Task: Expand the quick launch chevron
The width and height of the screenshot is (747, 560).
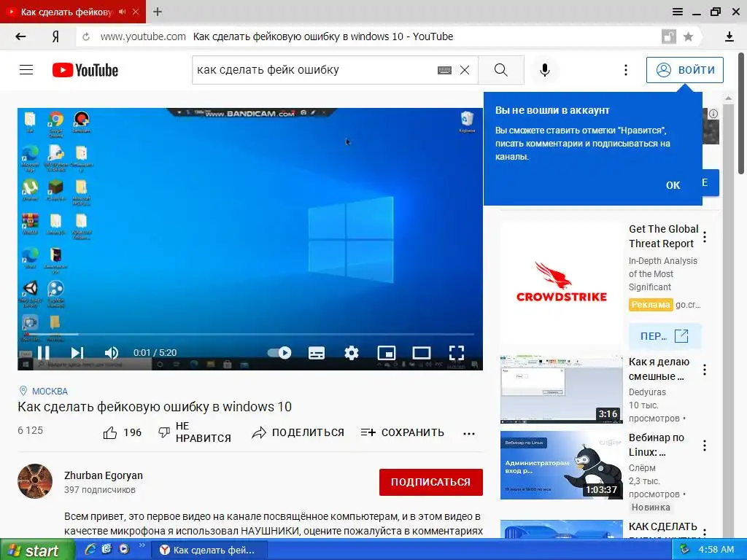Action: pos(142,545)
